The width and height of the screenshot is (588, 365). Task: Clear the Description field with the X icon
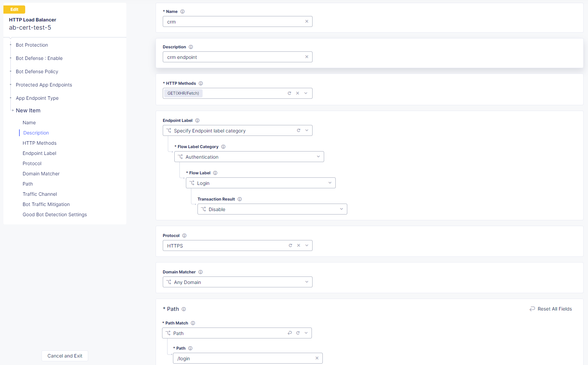pyautogui.click(x=306, y=57)
